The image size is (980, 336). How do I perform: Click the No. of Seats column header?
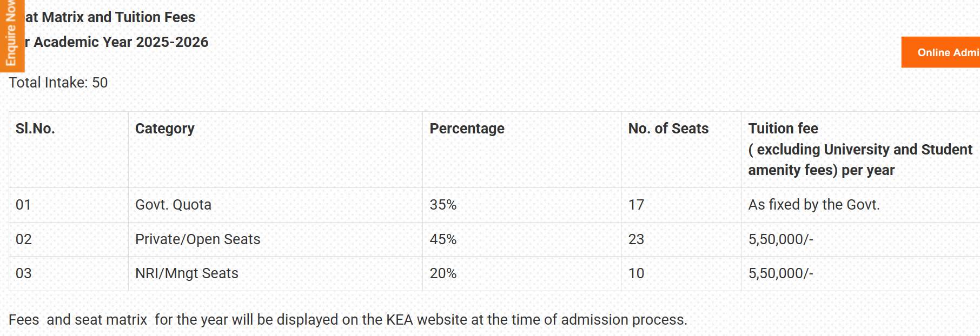click(668, 129)
